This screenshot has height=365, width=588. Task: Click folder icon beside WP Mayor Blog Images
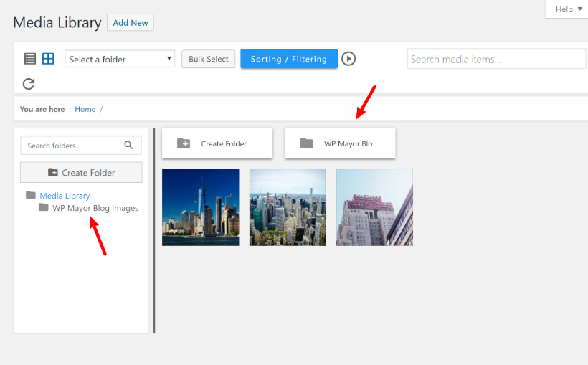tap(44, 207)
